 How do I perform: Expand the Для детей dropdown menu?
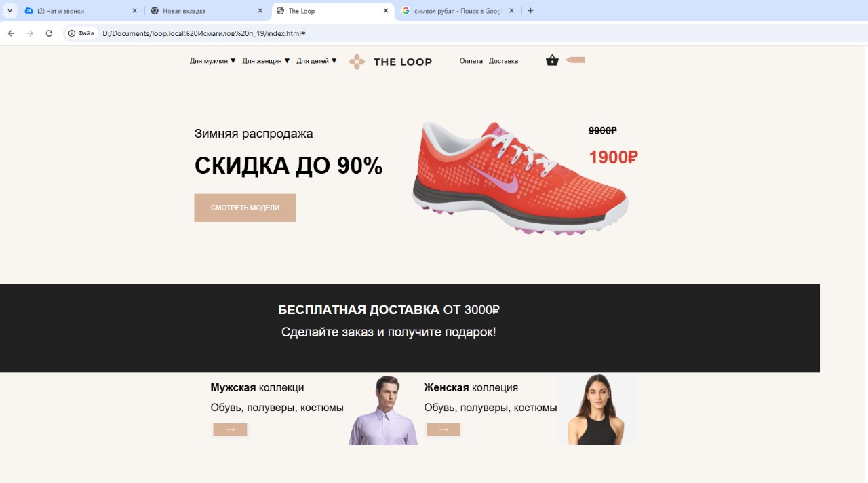coord(317,61)
